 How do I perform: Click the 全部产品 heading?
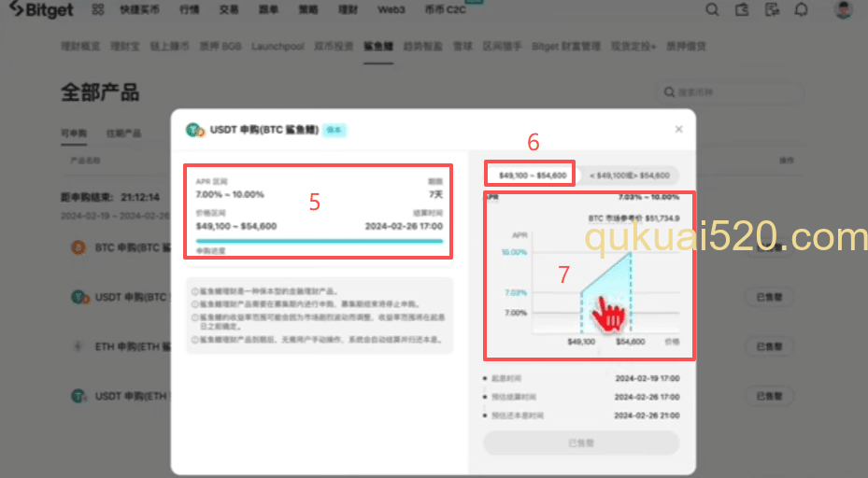(x=100, y=92)
